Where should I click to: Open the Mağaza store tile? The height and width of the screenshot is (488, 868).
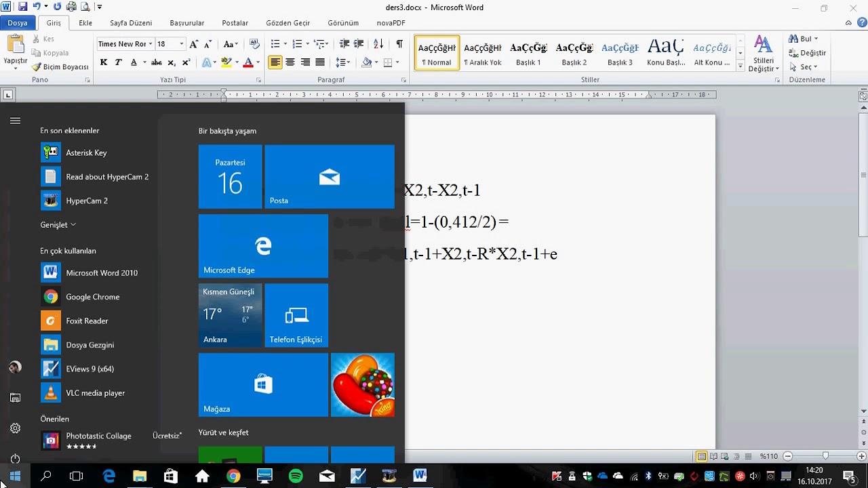coord(263,385)
